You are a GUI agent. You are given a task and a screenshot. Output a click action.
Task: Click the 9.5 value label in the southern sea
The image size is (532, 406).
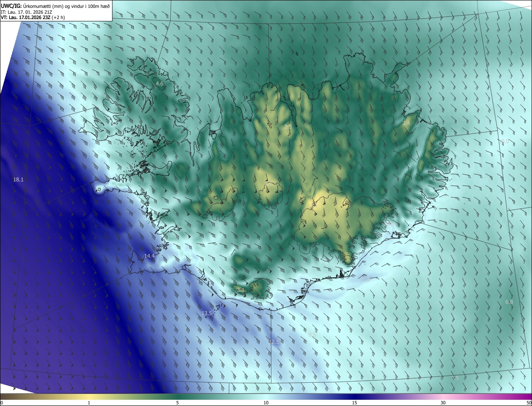pyautogui.click(x=312, y=334)
